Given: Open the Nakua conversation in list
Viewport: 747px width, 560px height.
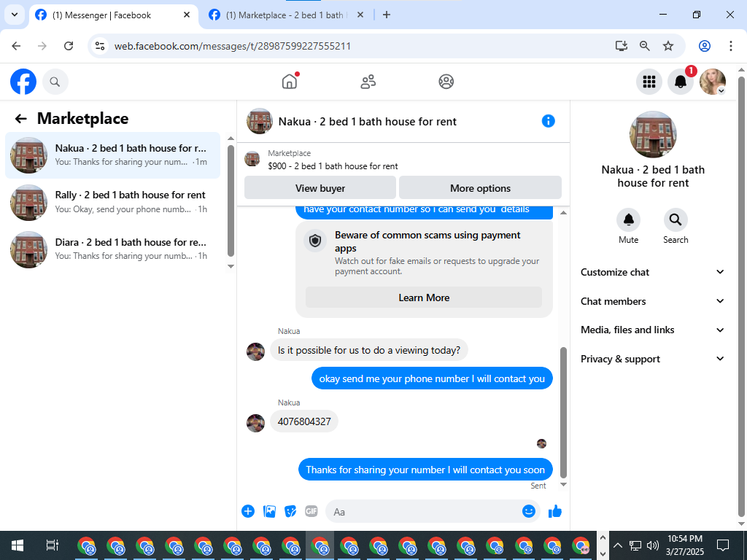Looking at the screenshot, I should tap(112, 155).
